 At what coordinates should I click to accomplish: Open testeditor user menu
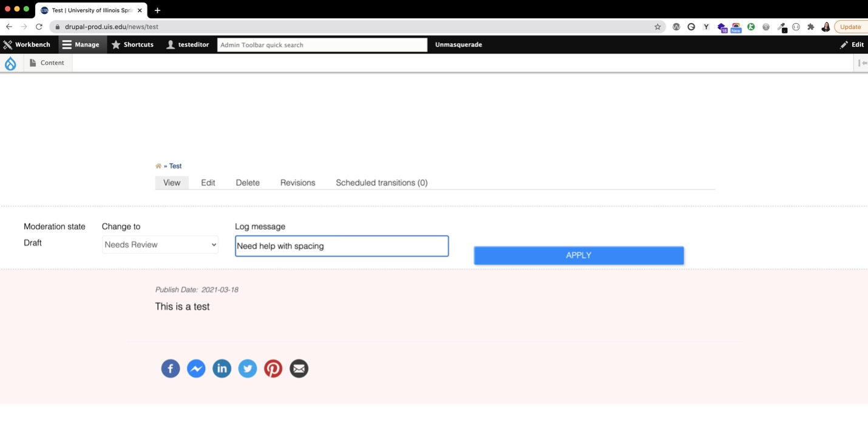click(188, 44)
